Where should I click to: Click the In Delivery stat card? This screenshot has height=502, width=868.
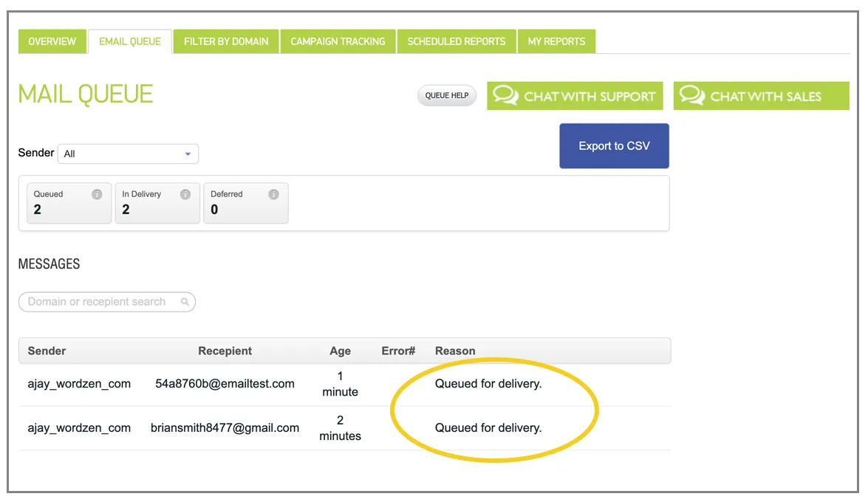[158, 203]
